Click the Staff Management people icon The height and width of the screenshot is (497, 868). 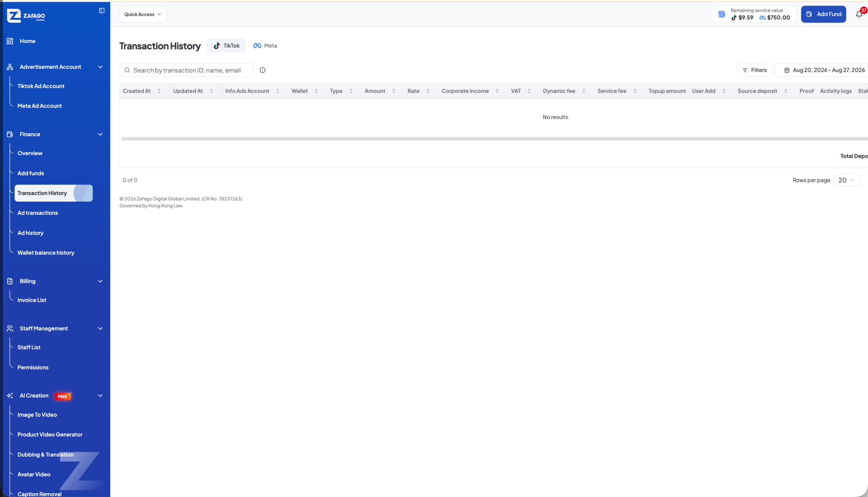point(10,328)
